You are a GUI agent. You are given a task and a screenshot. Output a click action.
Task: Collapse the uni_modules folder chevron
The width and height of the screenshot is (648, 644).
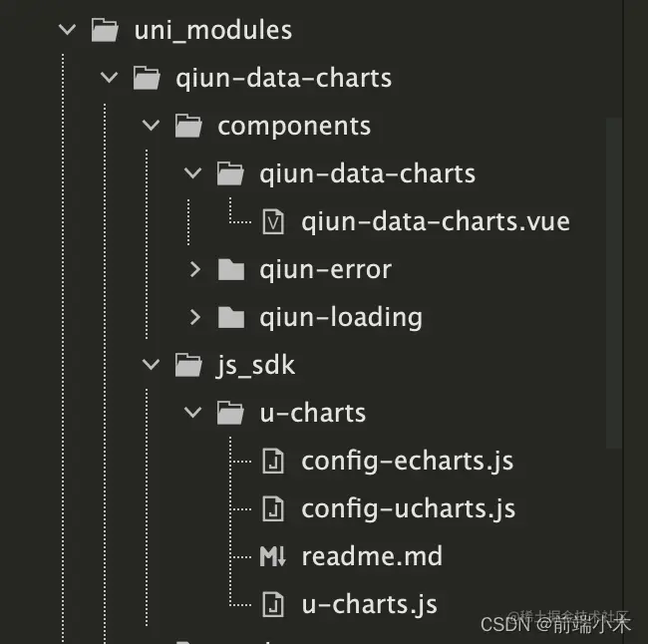click(67, 30)
